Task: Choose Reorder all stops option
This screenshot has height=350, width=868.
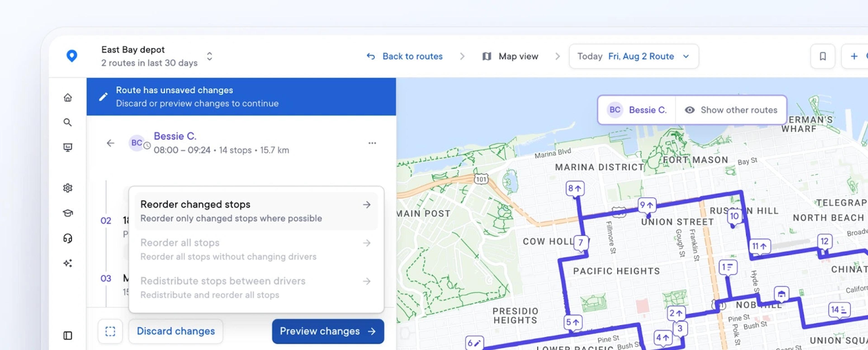Action: (x=256, y=249)
